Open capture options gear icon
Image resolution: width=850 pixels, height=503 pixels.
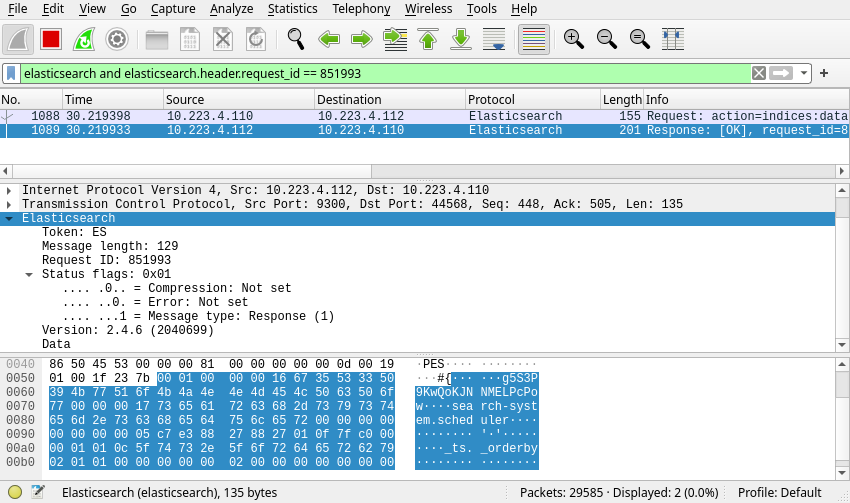tap(117, 39)
